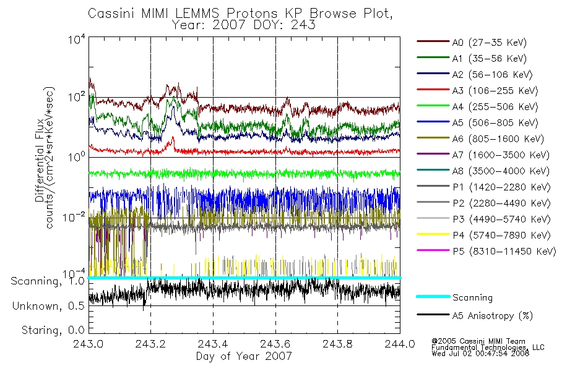588x371 pixels.
Task: Click the A1 (35-56 KeV) legend label
Action: [489, 59]
